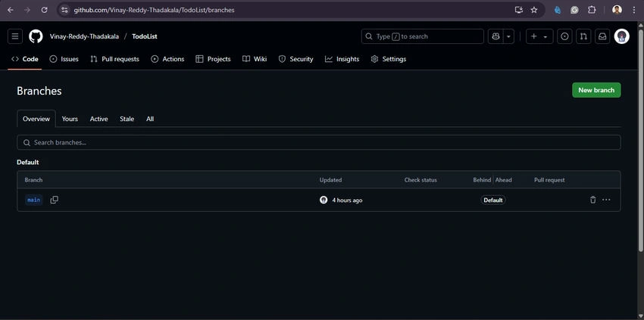Open the Chrome profile avatar
This screenshot has width=644, height=320.
(617, 10)
